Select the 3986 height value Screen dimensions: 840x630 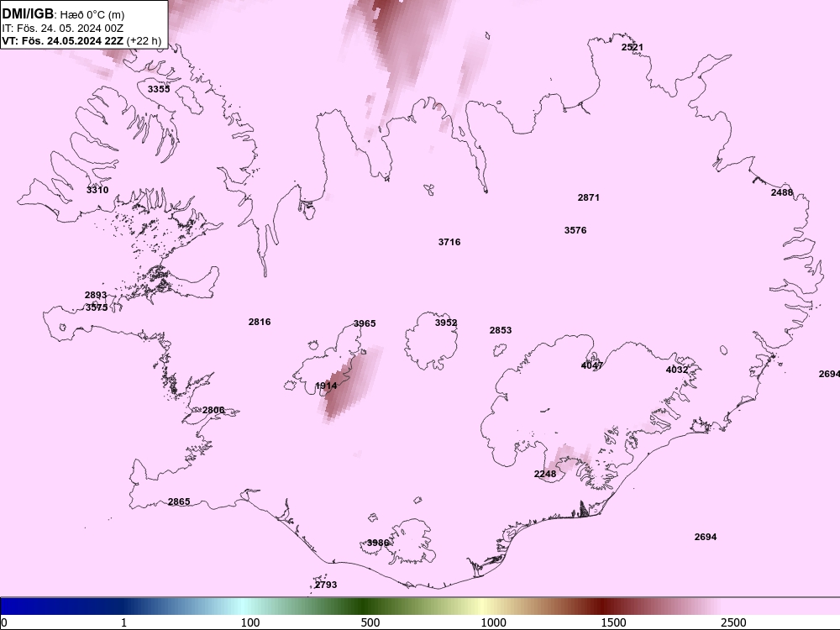(378, 543)
